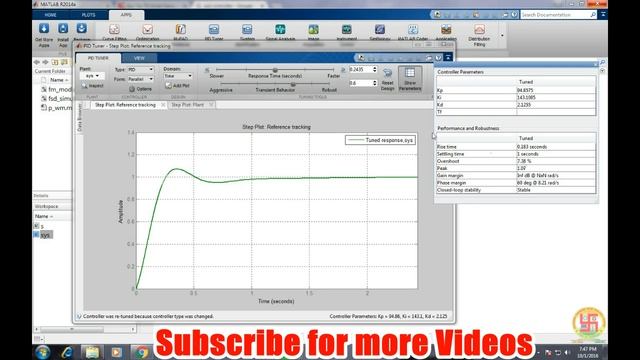Select the fm_mod file in Current Folder
Image resolution: width=640 pixels, height=360 pixels.
coord(56,89)
